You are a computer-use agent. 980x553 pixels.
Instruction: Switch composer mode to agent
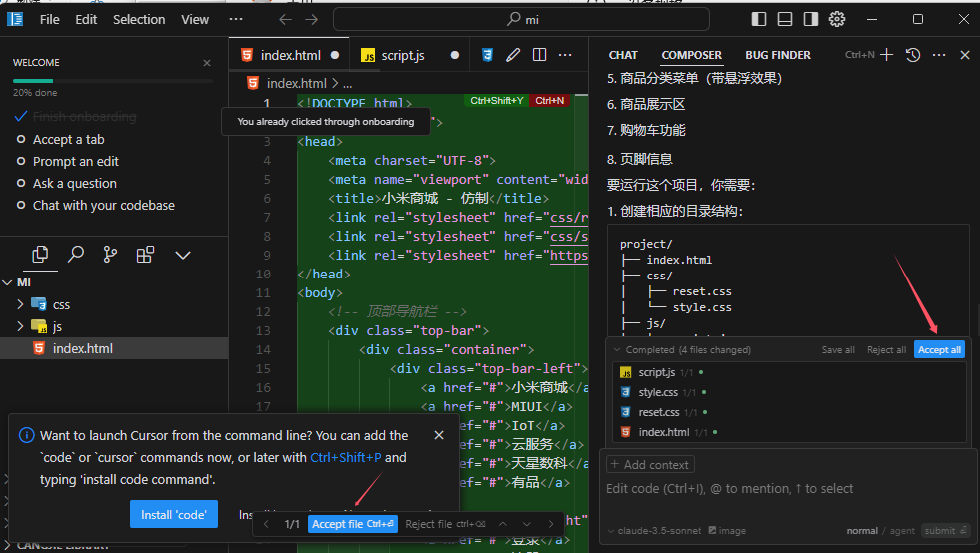[x=902, y=530]
